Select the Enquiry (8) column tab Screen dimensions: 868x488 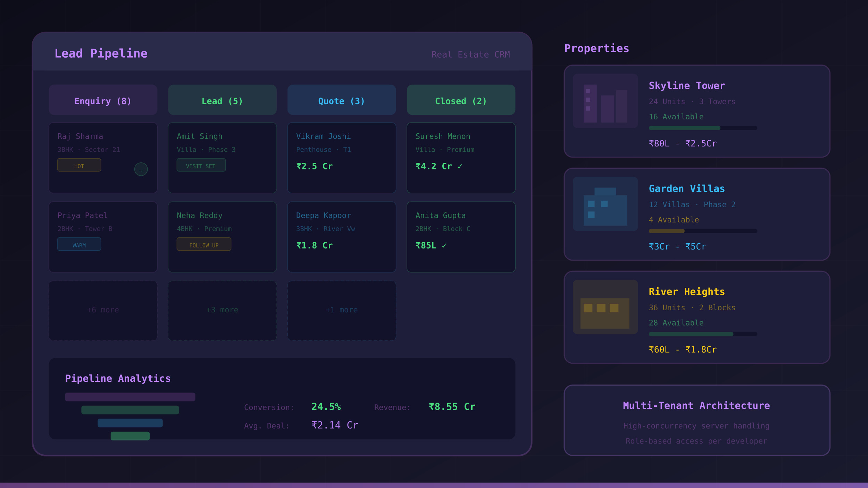click(x=103, y=100)
